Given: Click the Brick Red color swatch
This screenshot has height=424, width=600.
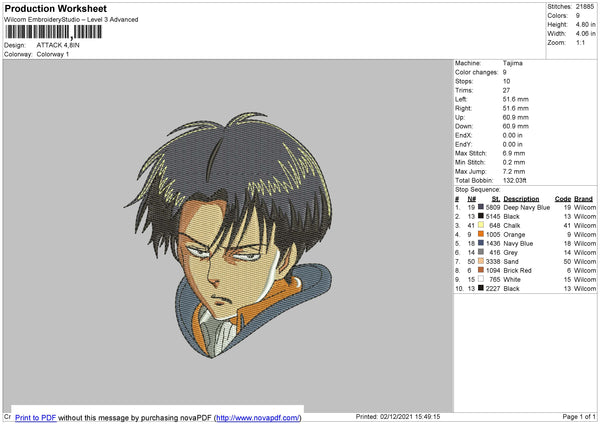Looking at the screenshot, I should 481,270.
